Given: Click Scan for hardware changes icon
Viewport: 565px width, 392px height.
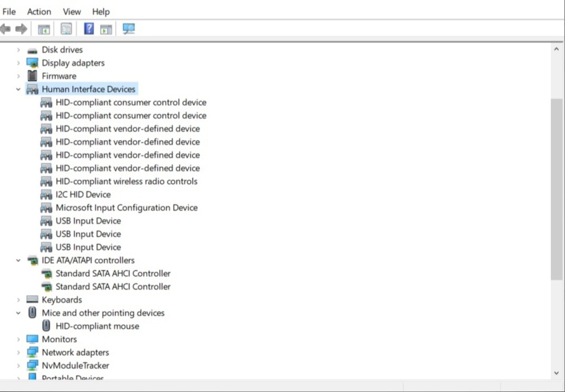Looking at the screenshot, I should pos(129,29).
